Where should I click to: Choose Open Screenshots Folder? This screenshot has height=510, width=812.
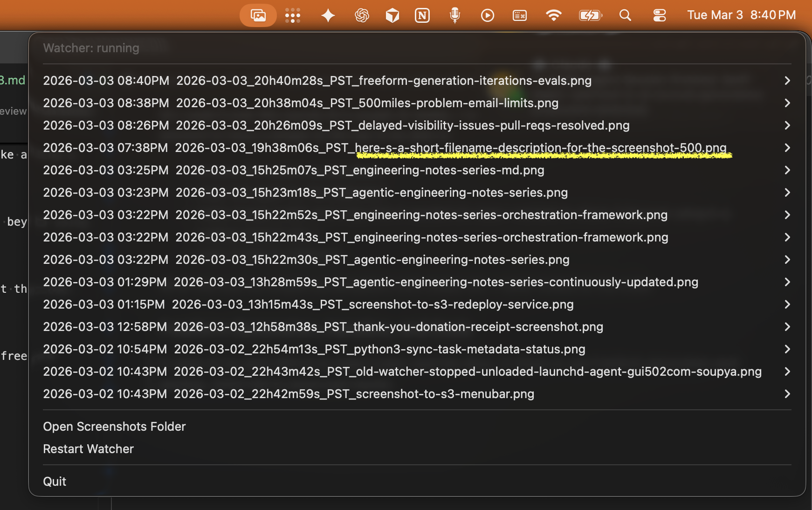coord(114,426)
